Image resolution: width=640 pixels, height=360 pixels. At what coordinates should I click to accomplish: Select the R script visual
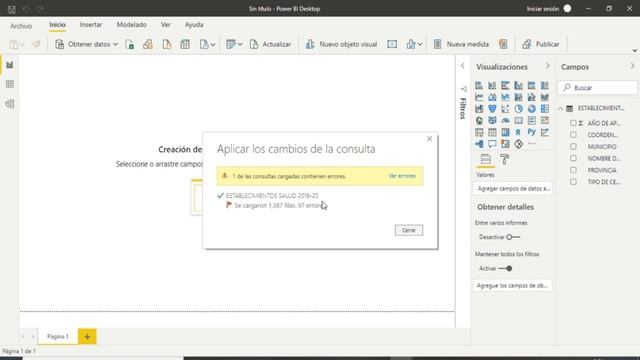coord(518,132)
